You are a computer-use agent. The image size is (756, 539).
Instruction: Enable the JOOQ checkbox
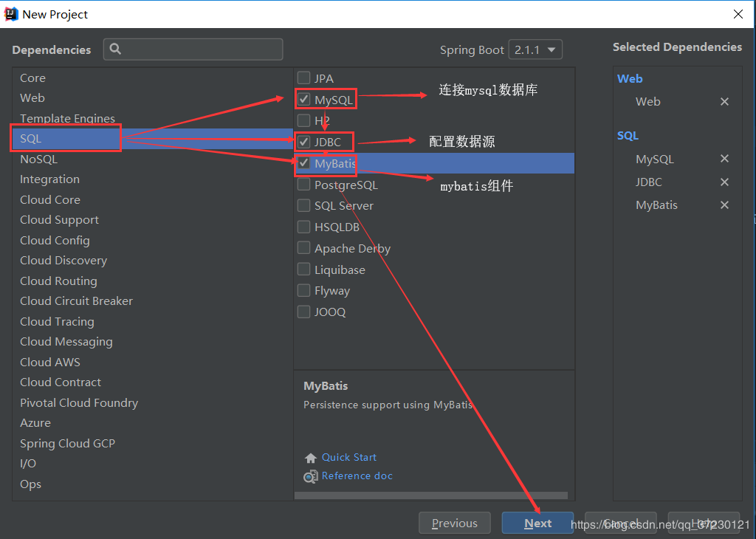[x=303, y=312]
